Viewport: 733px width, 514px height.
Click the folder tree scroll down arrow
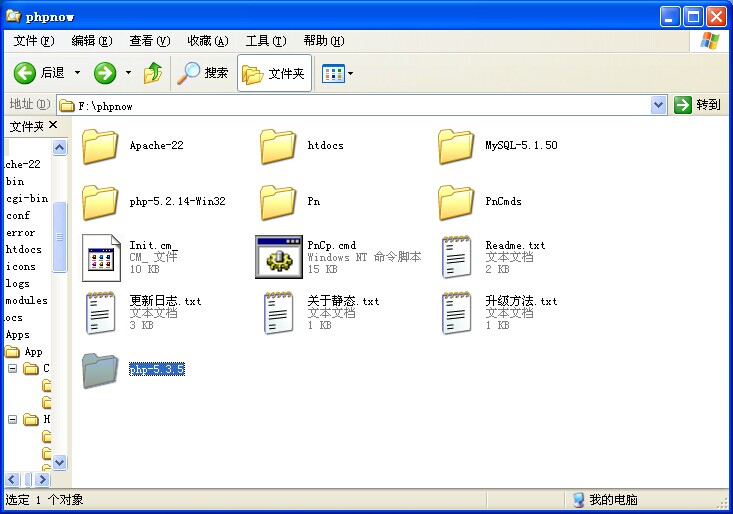(59, 462)
